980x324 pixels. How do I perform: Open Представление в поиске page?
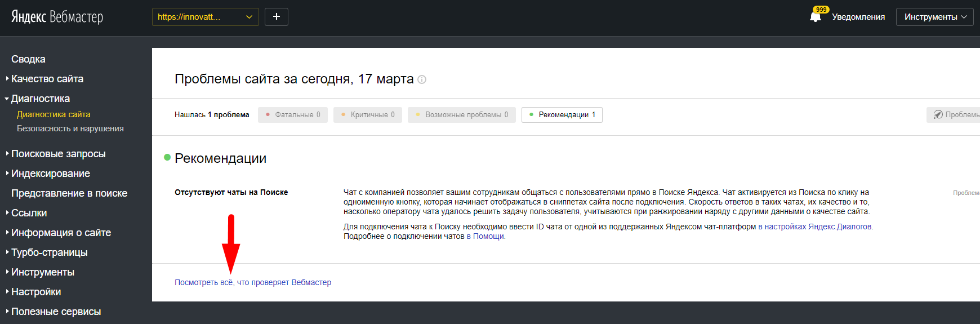click(x=69, y=193)
